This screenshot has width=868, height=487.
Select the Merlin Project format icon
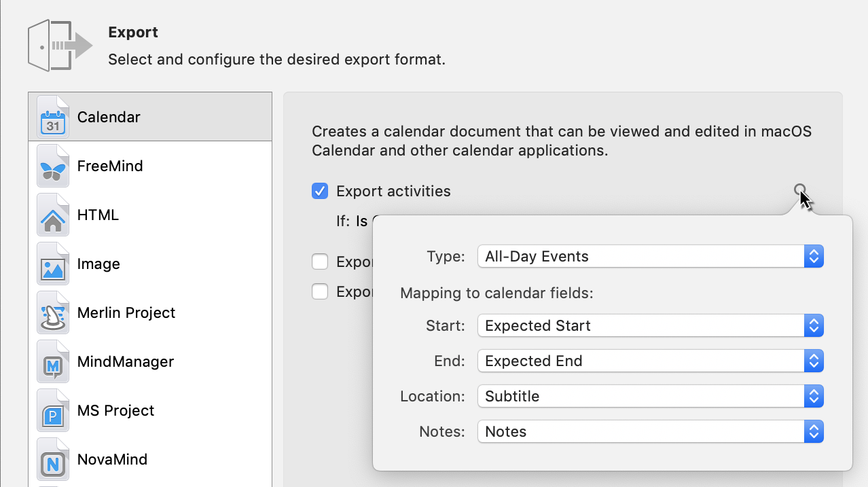[x=52, y=312]
